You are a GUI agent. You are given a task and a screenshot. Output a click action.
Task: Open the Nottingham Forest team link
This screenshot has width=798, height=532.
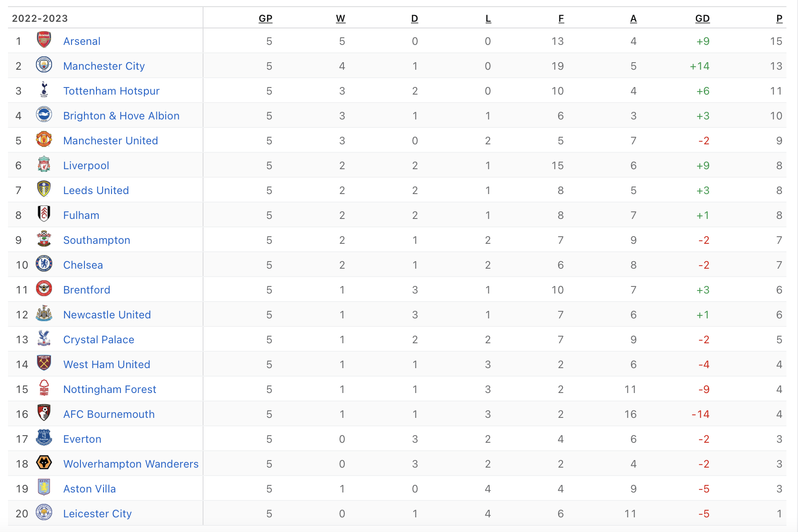point(110,389)
